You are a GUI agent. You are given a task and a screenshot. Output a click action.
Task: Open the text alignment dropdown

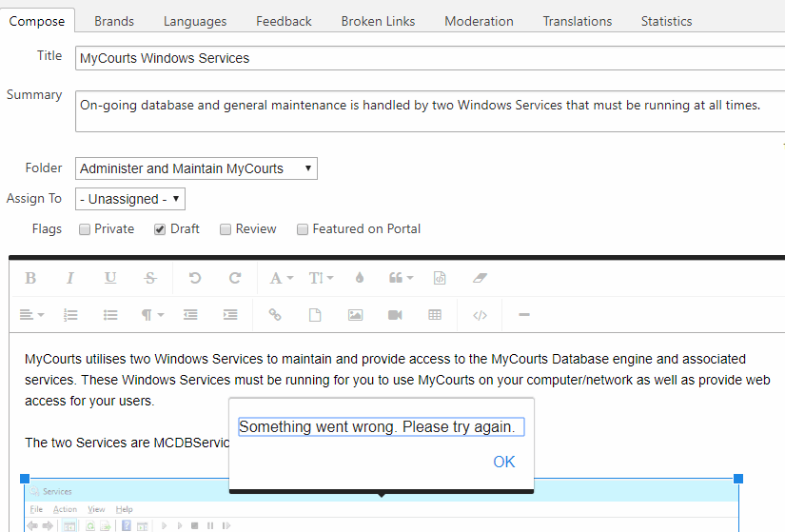coord(31,314)
